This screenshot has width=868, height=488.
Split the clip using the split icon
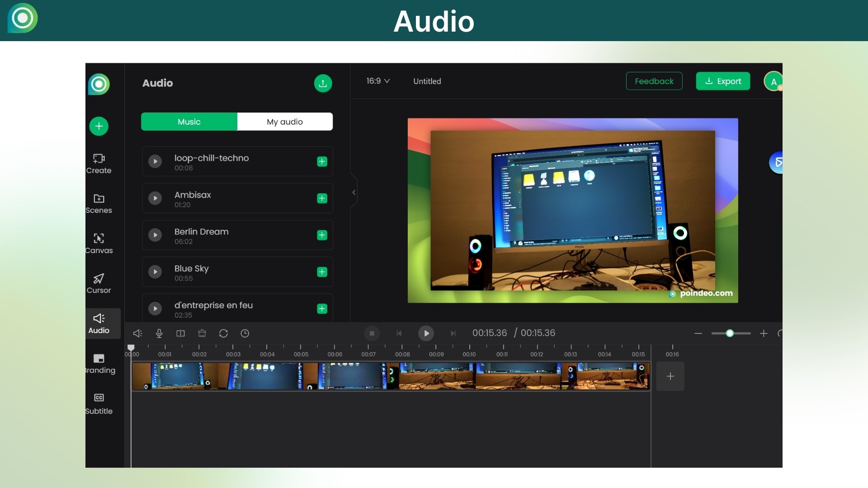pos(180,333)
